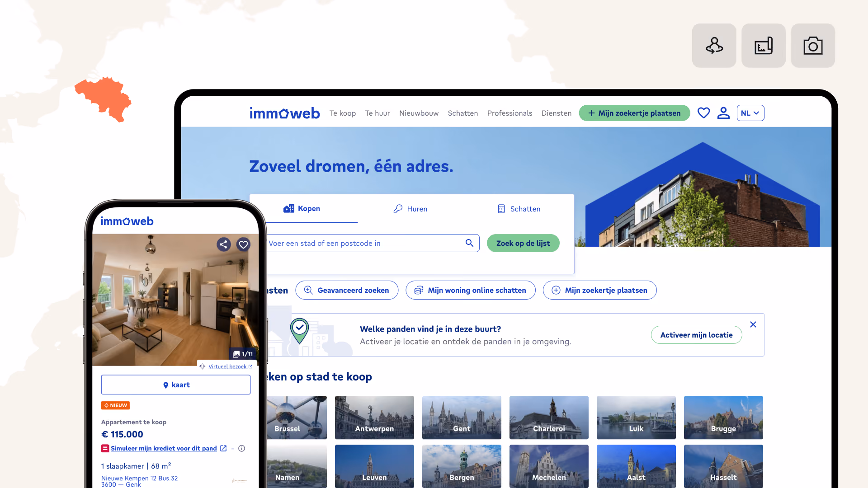Image resolution: width=868 pixels, height=488 pixels.
Task: Click the 360 virtual tour icon tile
Action: 714,46
